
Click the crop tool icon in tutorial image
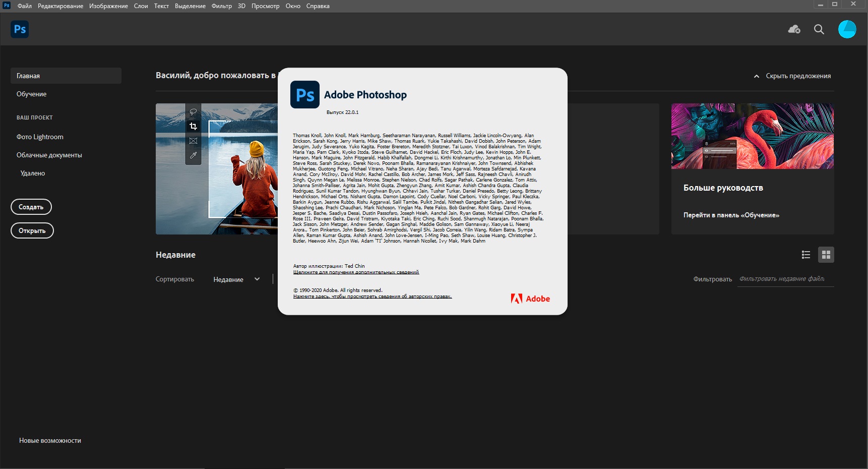[193, 126]
